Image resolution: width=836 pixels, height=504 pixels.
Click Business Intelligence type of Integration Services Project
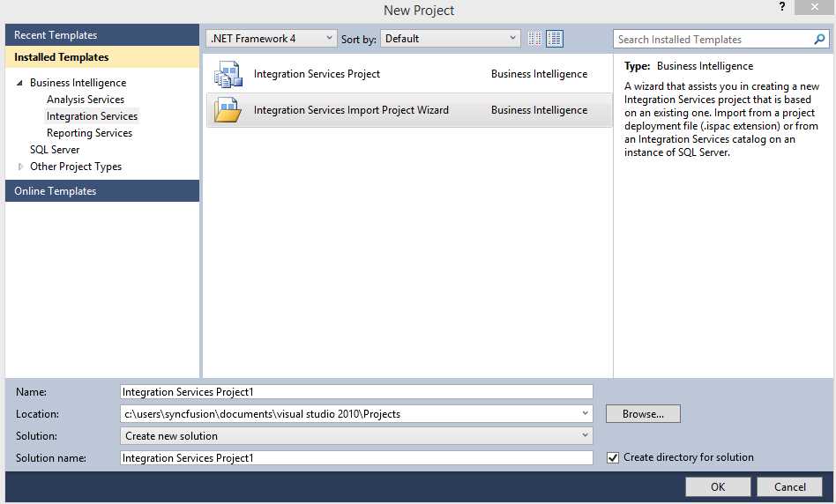click(x=539, y=74)
